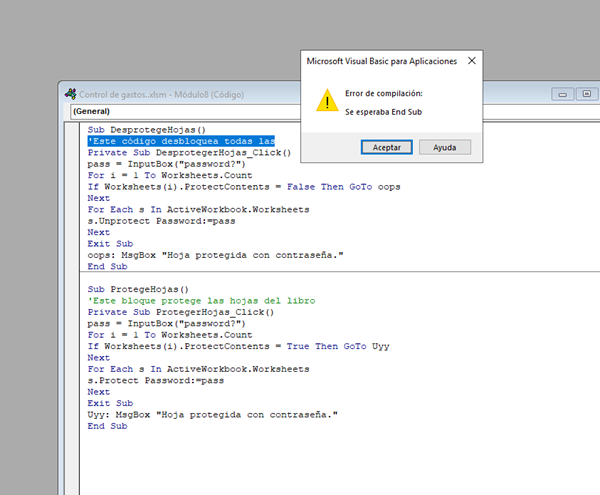The width and height of the screenshot is (600, 495).
Task: Click the module icon in code window title
Action: click(x=70, y=95)
